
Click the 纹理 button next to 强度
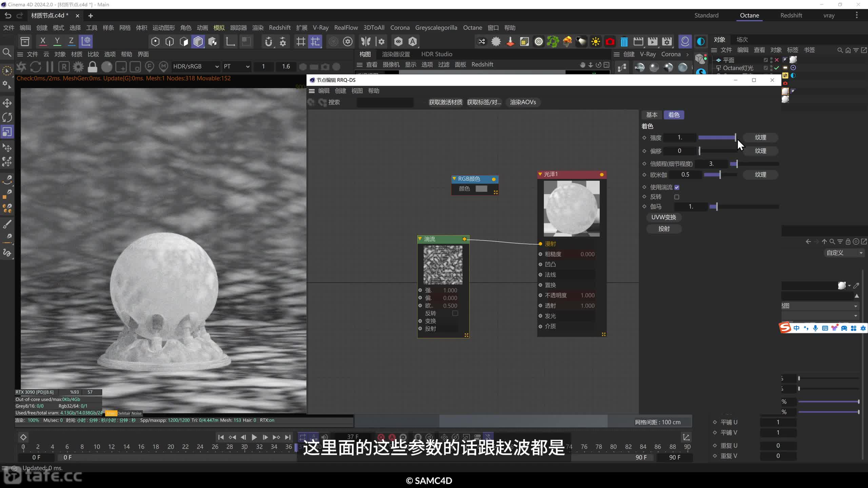[760, 138]
